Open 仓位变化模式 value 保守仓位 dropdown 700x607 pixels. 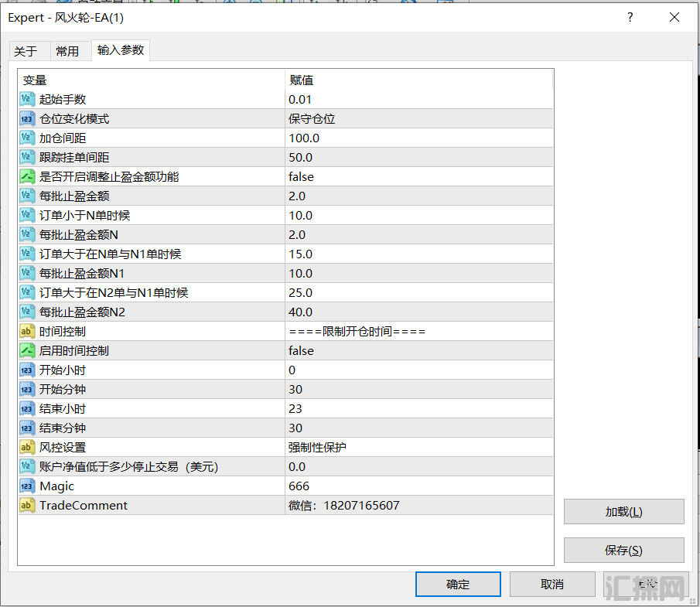pos(418,119)
